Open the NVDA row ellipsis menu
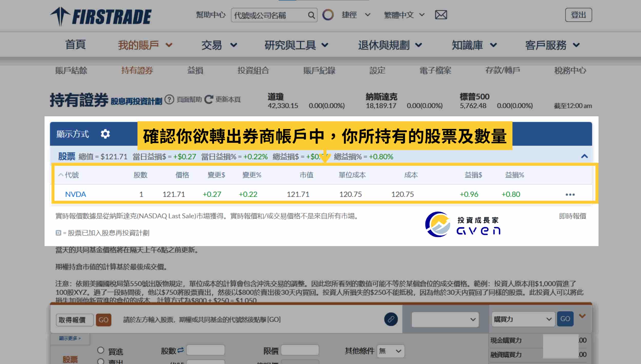Screen dimensions: 641x364 tap(570, 194)
